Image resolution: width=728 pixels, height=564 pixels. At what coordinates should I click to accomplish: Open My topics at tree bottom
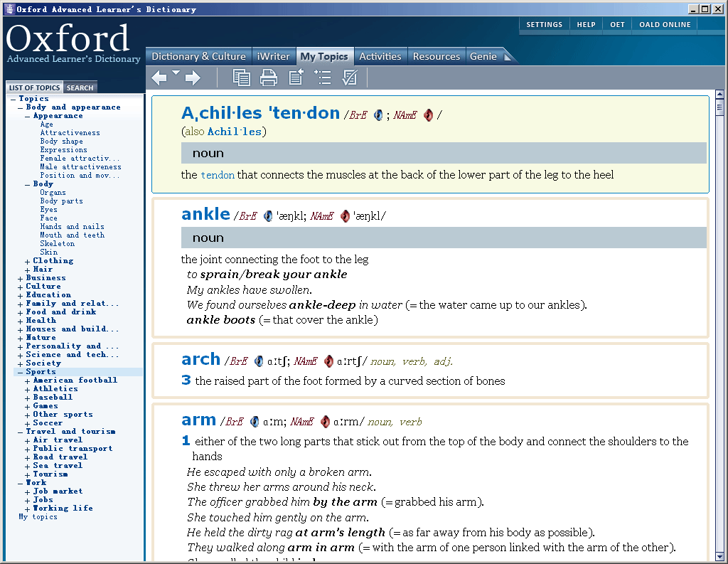[38, 517]
